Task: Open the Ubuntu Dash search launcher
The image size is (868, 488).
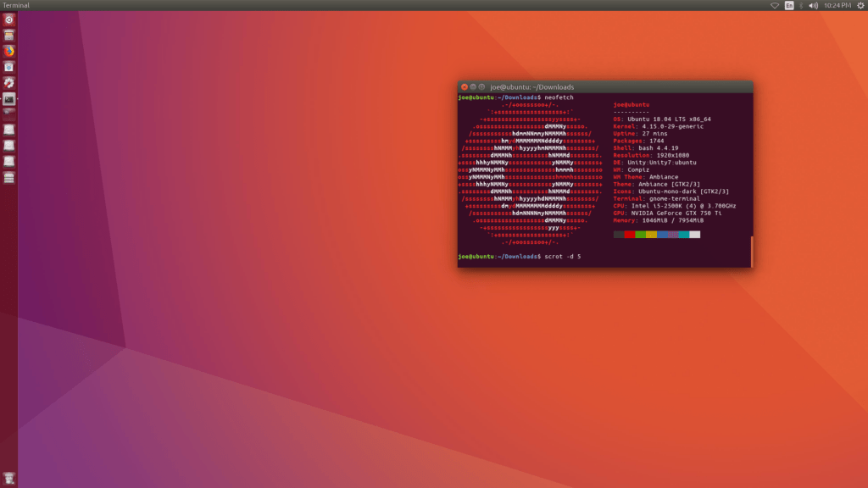Action: [8, 20]
